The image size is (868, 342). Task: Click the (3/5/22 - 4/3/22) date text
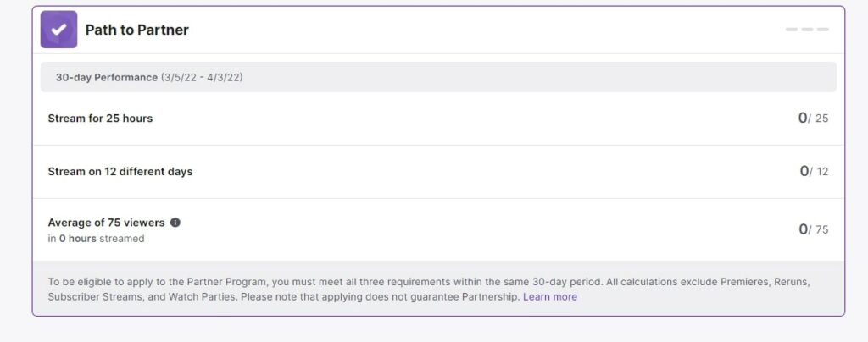pyautogui.click(x=202, y=77)
